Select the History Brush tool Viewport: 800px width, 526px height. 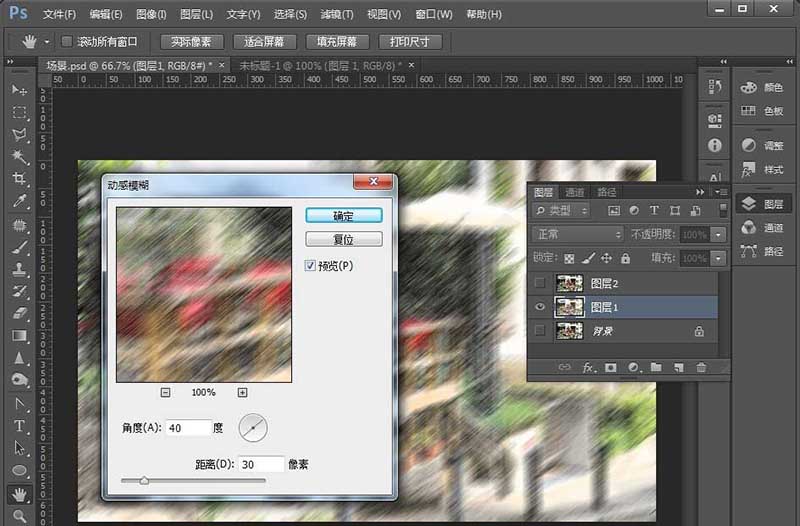[19, 292]
